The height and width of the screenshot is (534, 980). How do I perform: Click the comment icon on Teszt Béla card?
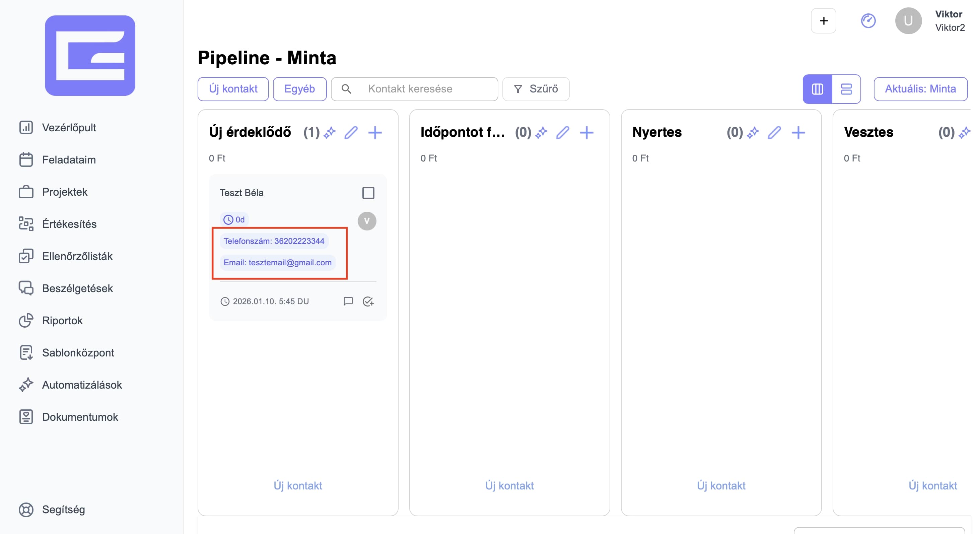(x=348, y=302)
